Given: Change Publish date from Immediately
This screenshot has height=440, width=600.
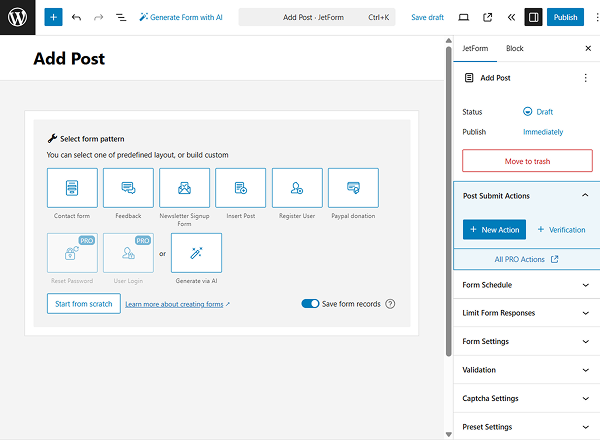Looking at the screenshot, I should point(543,132).
